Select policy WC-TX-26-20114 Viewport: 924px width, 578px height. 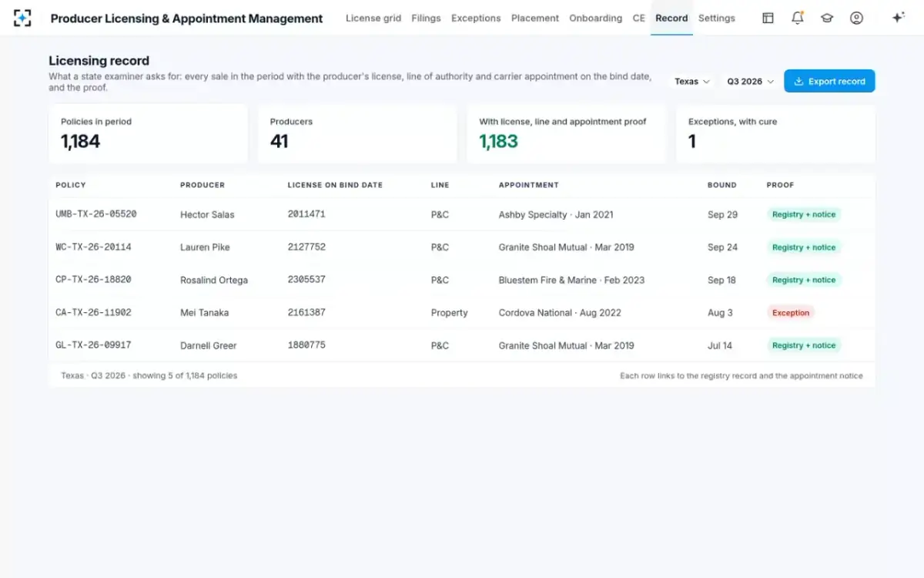pos(94,247)
